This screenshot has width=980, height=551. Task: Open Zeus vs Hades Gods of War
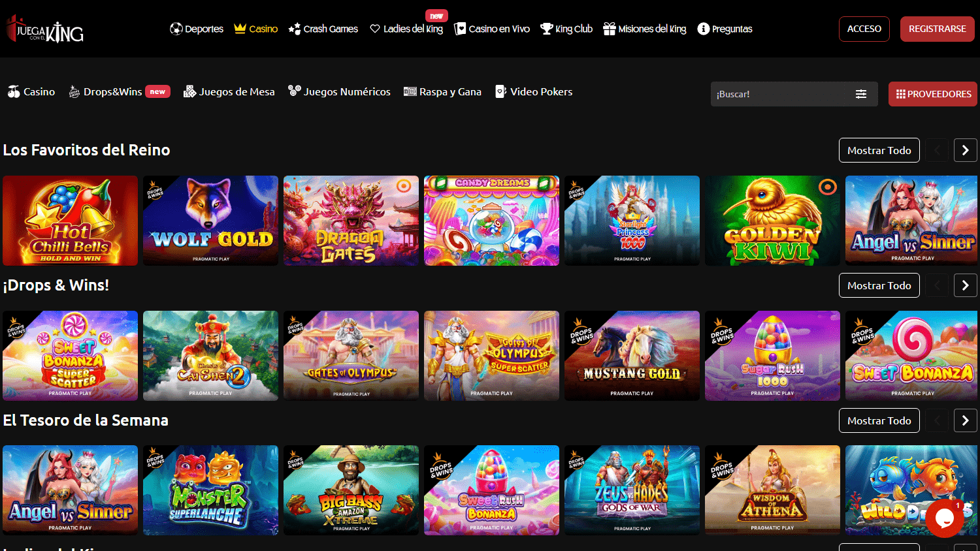click(632, 490)
